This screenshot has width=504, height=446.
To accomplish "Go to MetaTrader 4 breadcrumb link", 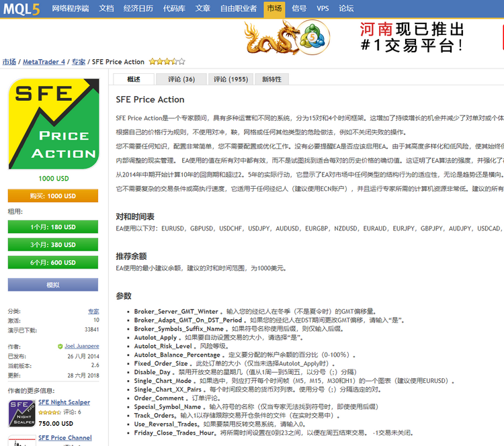I will (x=44, y=62).
